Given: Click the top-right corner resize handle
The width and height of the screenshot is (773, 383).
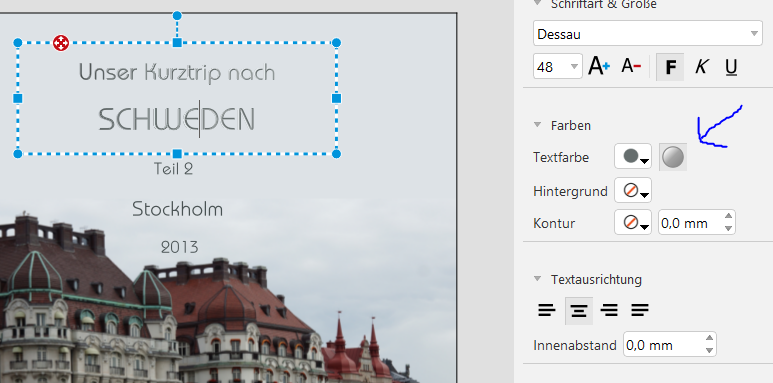Looking at the screenshot, I should tap(336, 43).
